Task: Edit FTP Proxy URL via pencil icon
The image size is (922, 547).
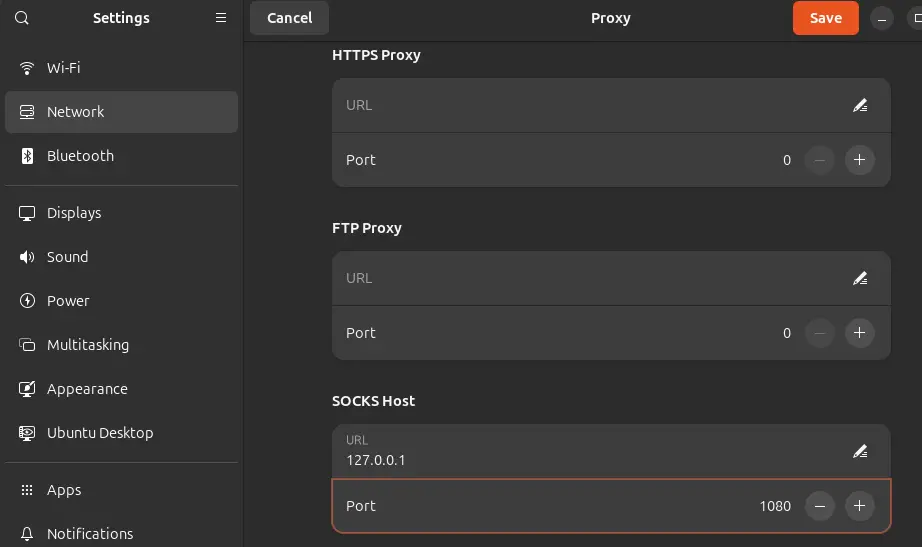Action: pyautogui.click(x=860, y=278)
